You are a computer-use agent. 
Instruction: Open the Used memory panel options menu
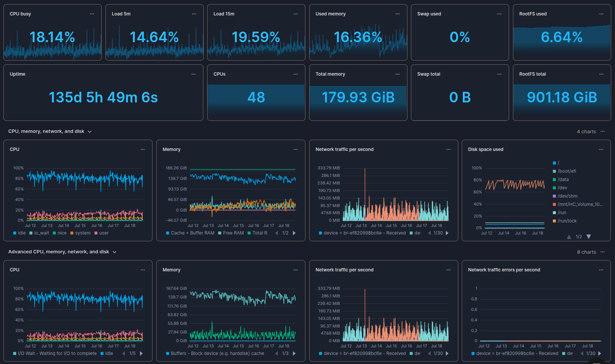(x=398, y=14)
